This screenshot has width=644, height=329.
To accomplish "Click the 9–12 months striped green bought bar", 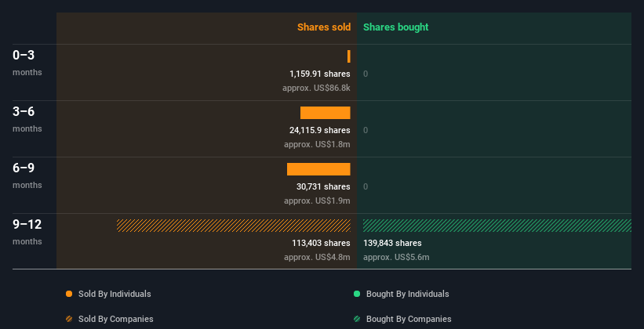I will tap(497, 226).
